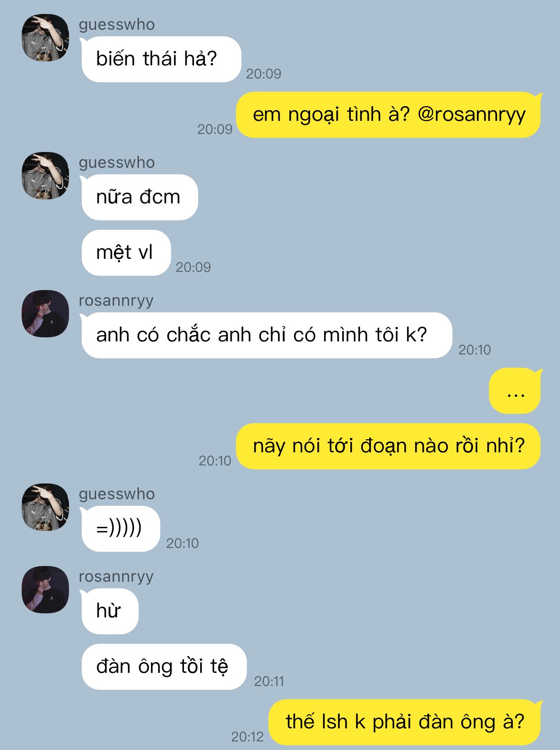Open guesswho's avatar at top of chat

[45, 38]
